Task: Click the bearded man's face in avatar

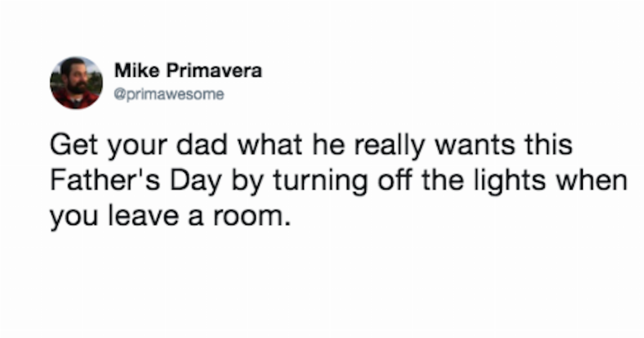Action: point(75,77)
